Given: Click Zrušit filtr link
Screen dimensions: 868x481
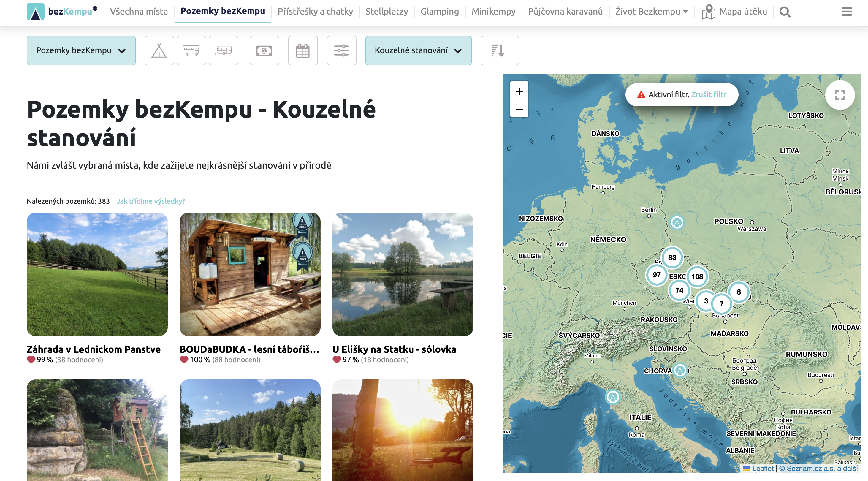Looking at the screenshot, I should coord(709,95).
